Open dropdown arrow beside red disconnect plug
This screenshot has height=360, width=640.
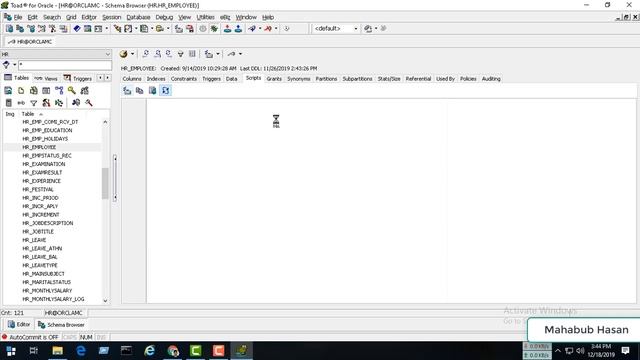coord(276,29)
